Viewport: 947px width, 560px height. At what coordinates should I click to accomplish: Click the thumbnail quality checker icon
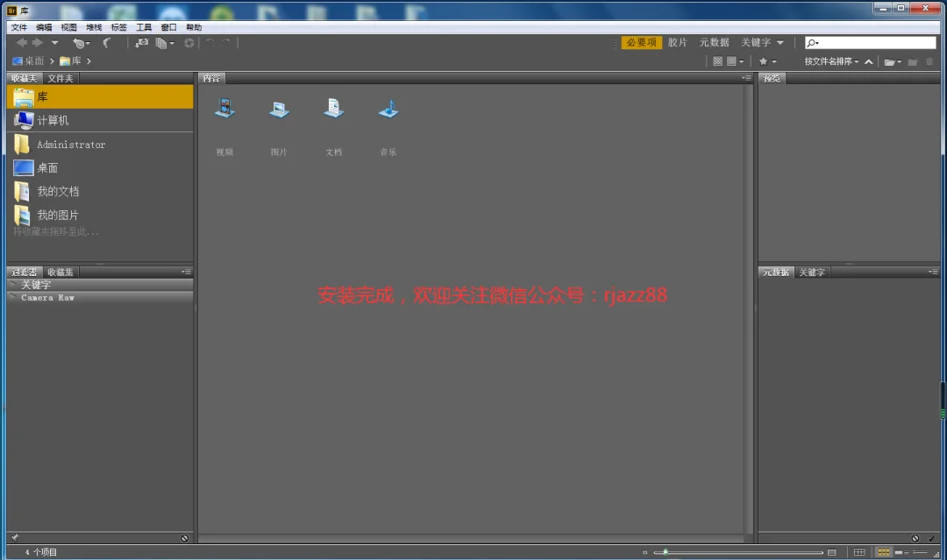click(x=717, y=61)
